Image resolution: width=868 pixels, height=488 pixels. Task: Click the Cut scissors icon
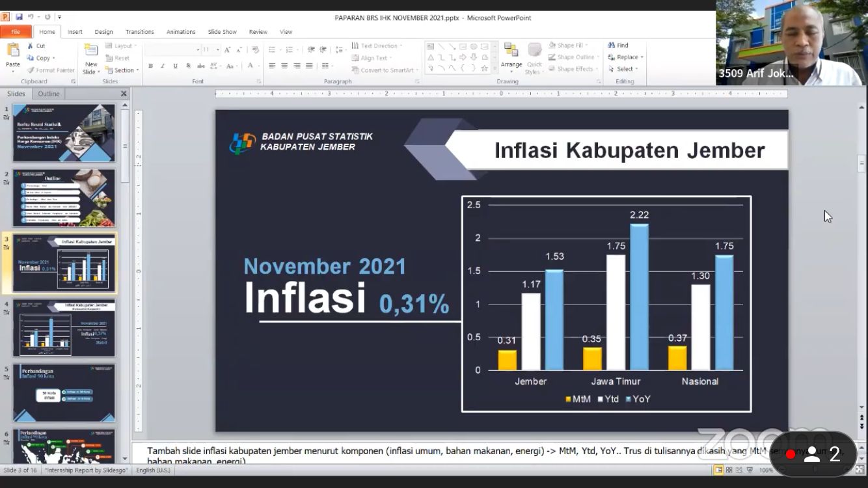click(x=31, y=46)
